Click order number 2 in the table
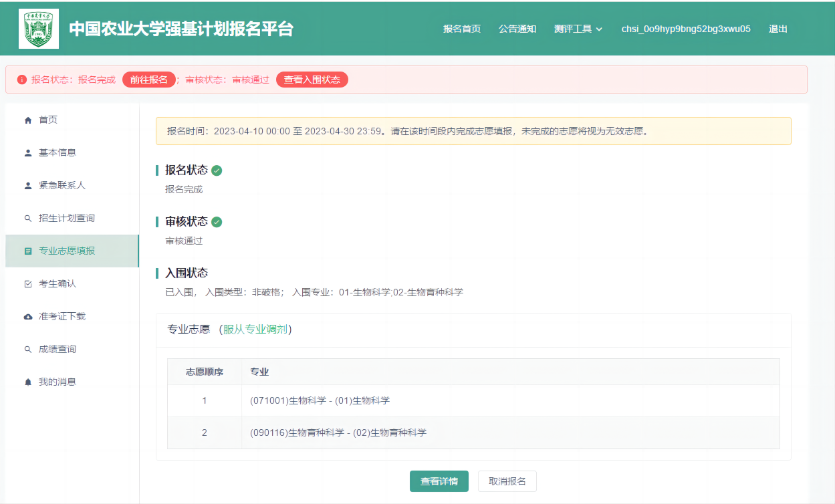 [205, 433]
